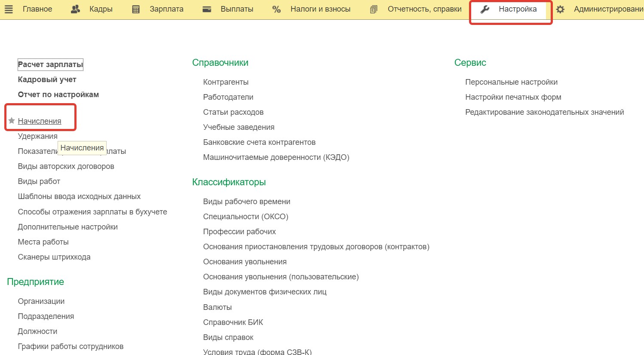Open Настройки печатных форм
Screen dimensions: 644x355
(513, 97)
